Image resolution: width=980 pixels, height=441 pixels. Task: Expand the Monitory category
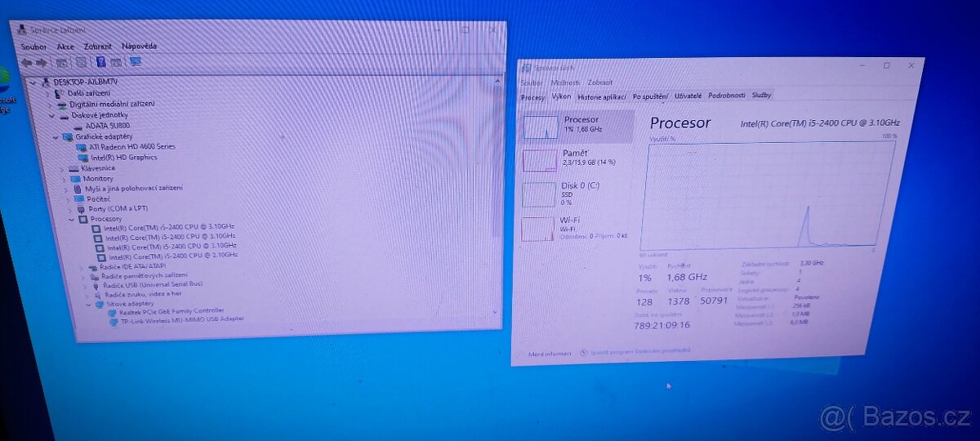pyautogui.click(x=64, y=179)
